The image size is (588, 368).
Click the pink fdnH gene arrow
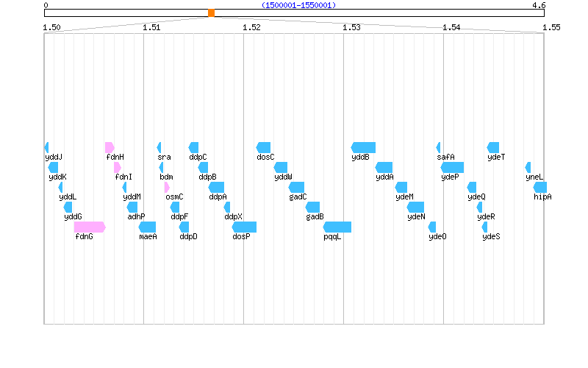(x=110, y=147)
